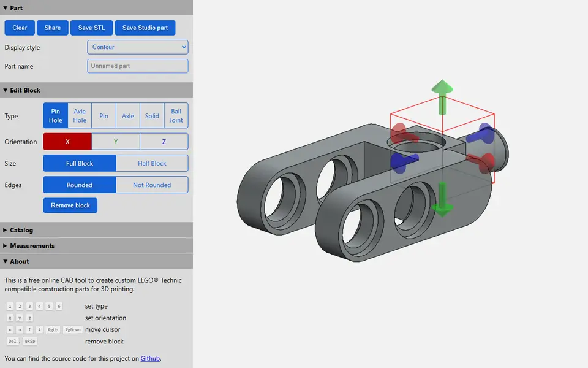The width and height of the screenshot is (588, 368).
Task: Expand the Catalog section
Action: 96,230
